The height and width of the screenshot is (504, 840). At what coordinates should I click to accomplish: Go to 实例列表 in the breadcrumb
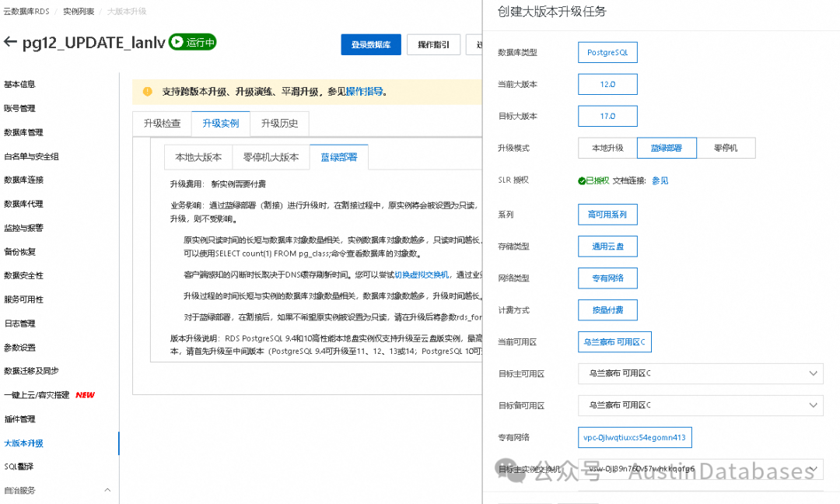click(79, 11)
